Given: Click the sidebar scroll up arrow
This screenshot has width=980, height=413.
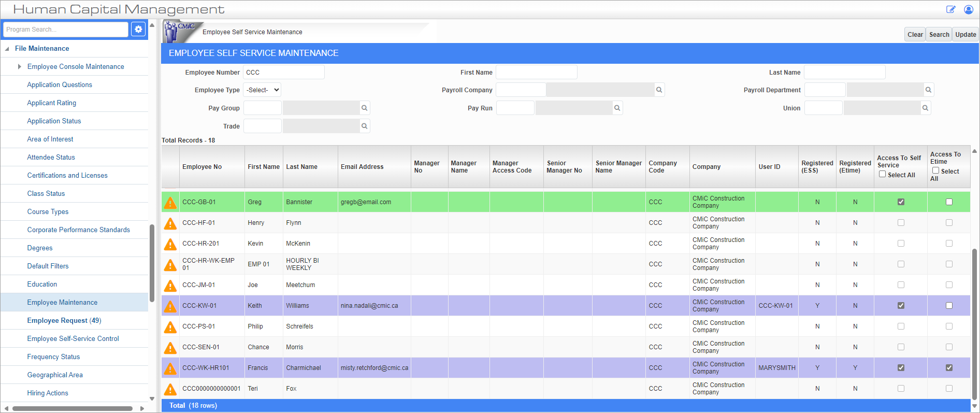Looking at the screenshot, I should click(152, 25).
